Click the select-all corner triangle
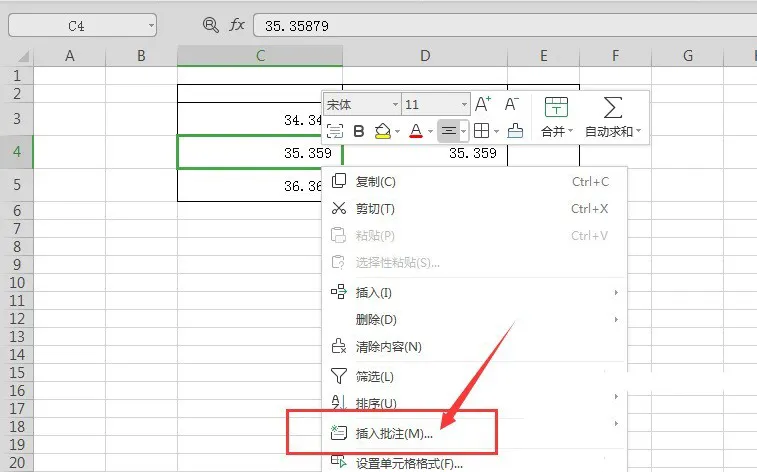Viewport: 757px width, 472px height. (23, 56)
